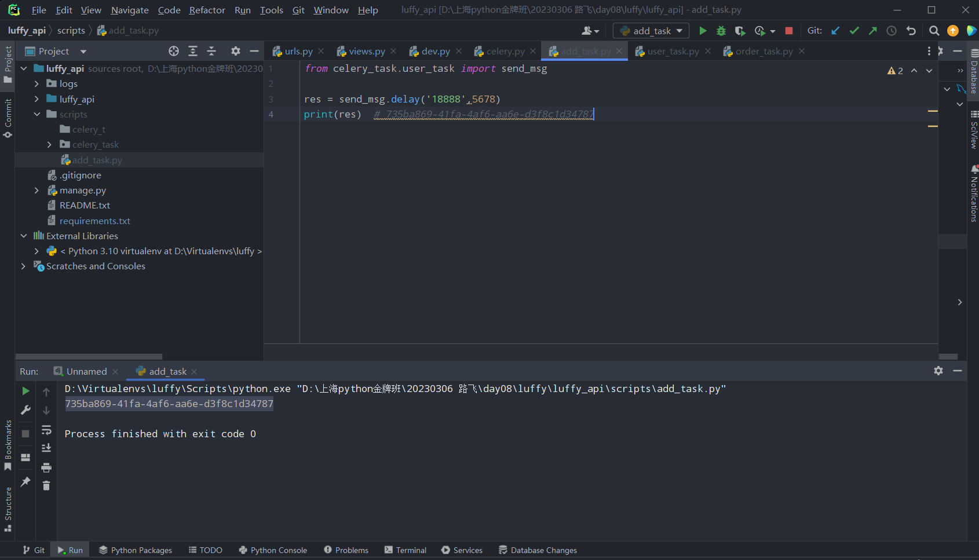Toggle the Structure tool window

[x=8, y=509]
